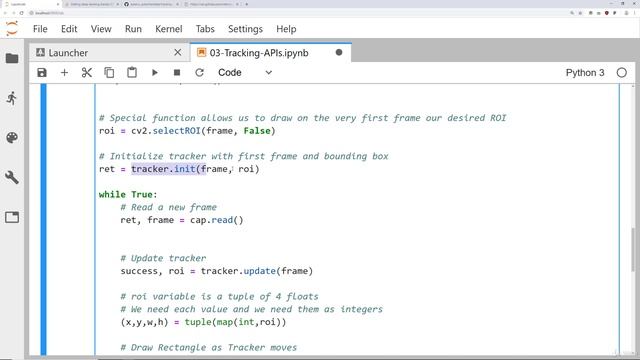Cut selected cell with the scissors icon

coord(87,73)
